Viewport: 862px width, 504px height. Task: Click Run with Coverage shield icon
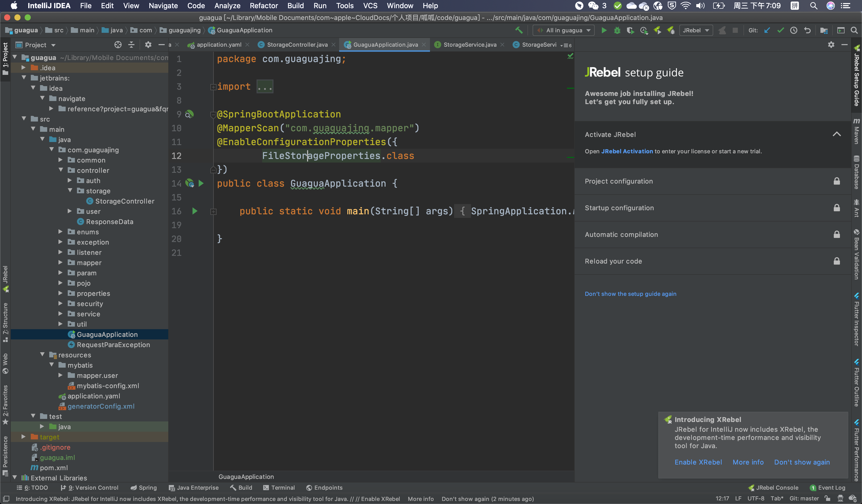coord(630,30)
